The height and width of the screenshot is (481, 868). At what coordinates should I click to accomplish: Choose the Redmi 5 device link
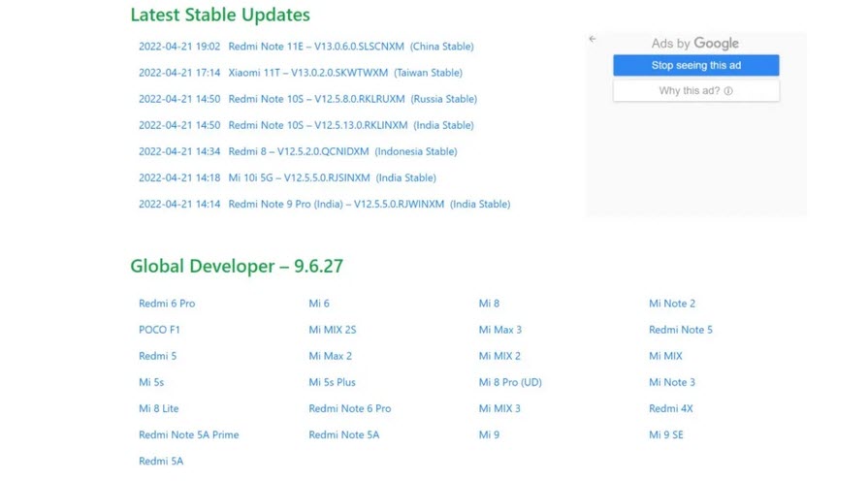157,356
